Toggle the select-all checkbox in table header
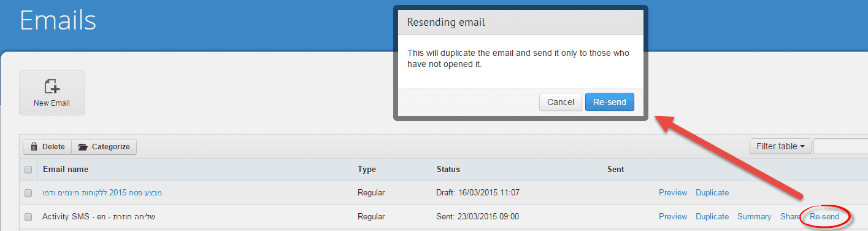 point(28,170)
